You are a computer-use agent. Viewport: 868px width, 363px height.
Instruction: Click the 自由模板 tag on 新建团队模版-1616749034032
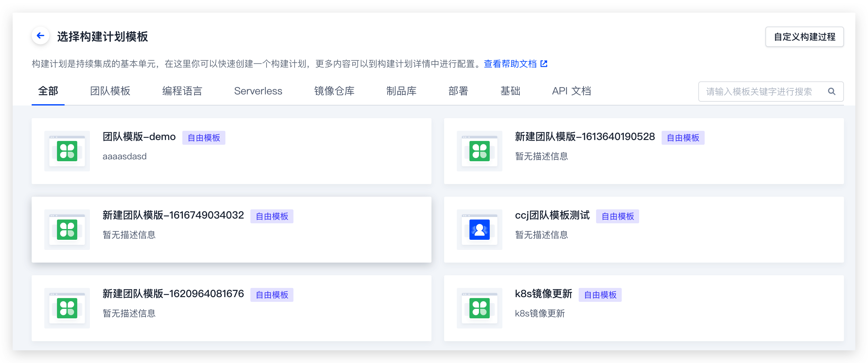[x=272, y=216]
